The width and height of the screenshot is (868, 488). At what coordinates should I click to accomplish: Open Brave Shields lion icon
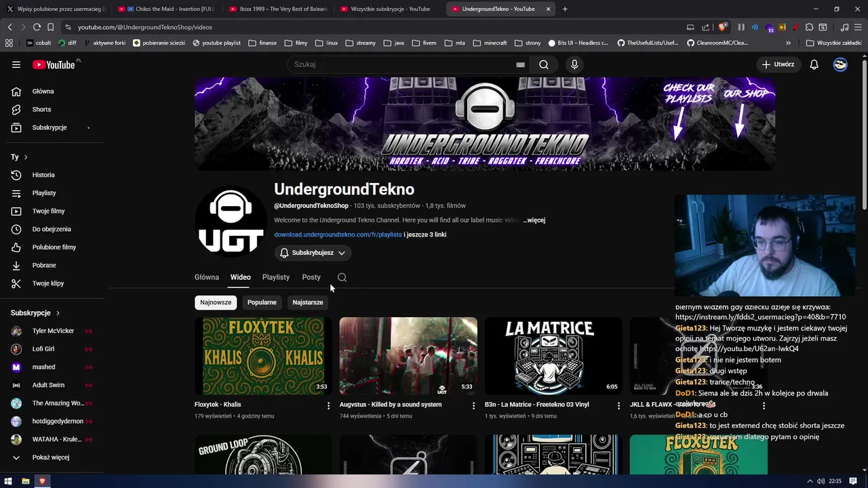click(723, 27)
